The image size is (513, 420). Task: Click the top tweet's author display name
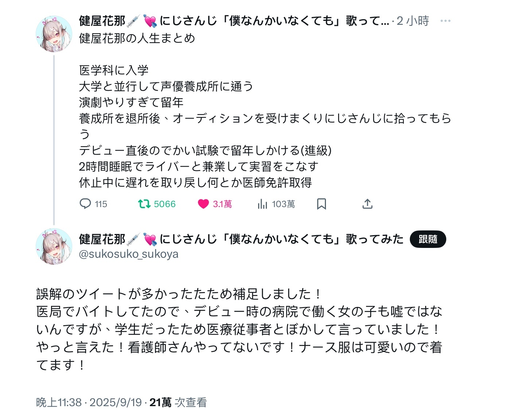pos(102,21)
